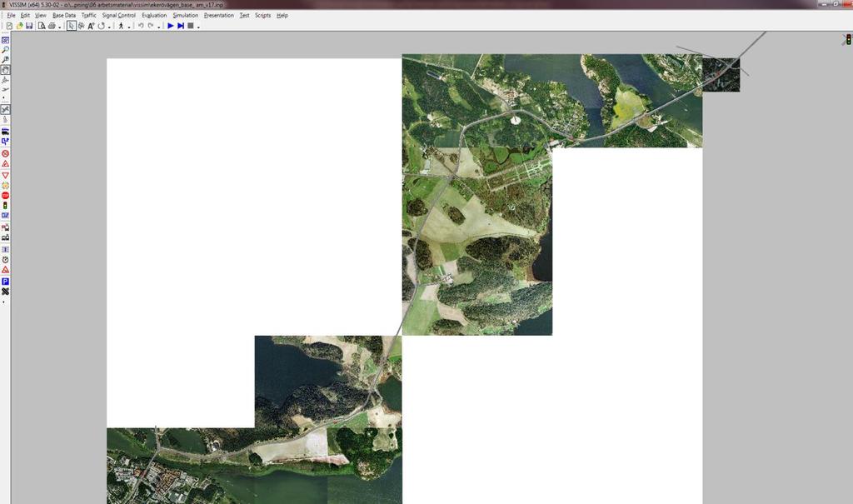
Task: Expand the print options dropdown arrow
Action: [59, 26]
